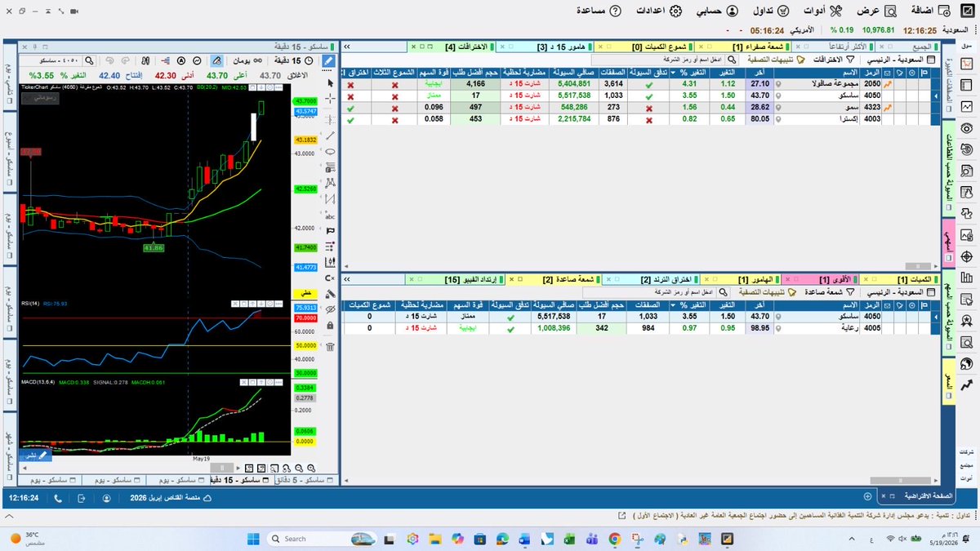Expand the tab overflow chevron of upper panel
Screen dimensions: 980x551
[349, 46]
